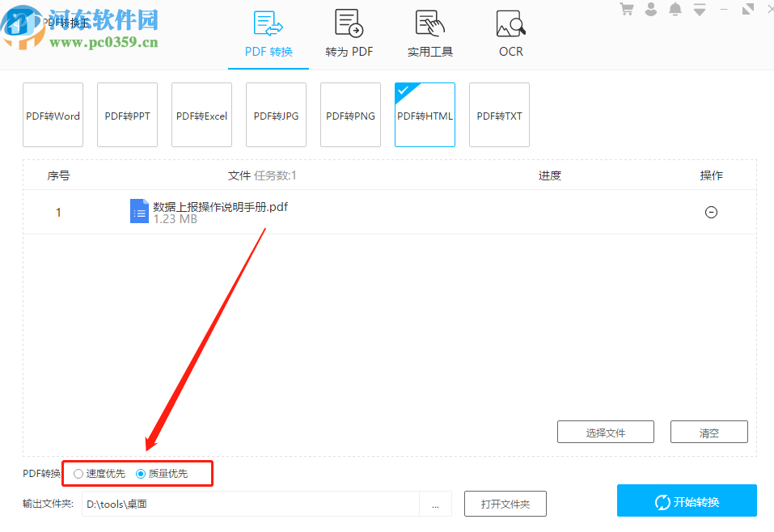774x532 pixels.
Task: Click the 清空 button to clear list
Action: (x=708, y=431)
